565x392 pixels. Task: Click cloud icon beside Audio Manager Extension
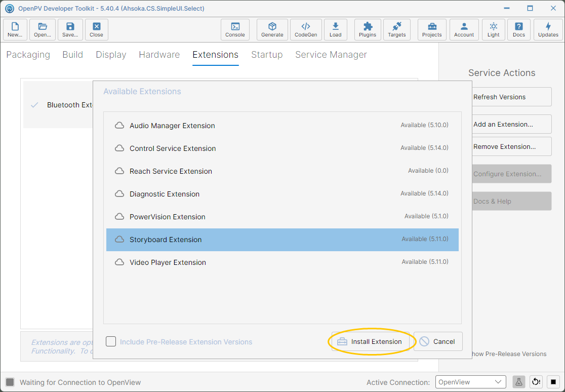click(119, 126)
